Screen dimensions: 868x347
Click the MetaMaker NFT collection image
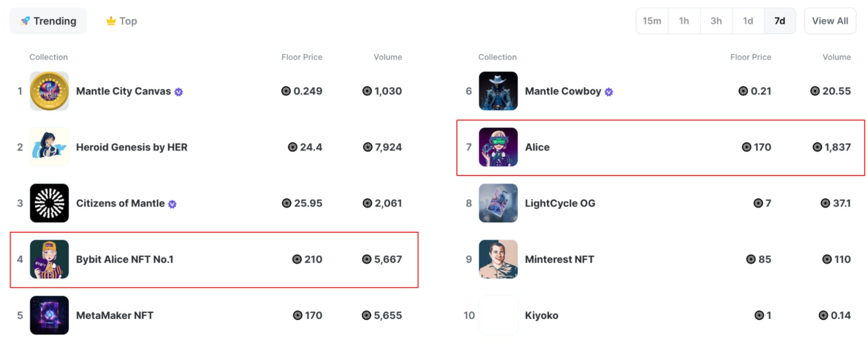pos(49,315)
